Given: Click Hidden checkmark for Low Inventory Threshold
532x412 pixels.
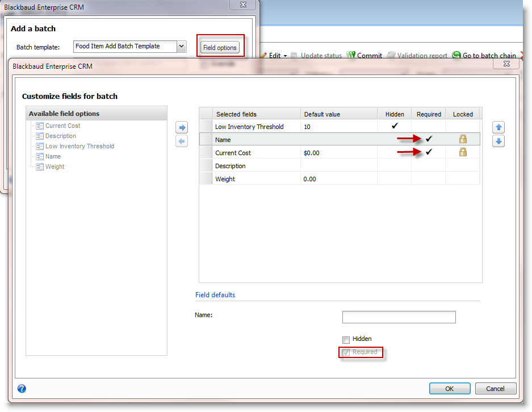Looking at the screenshot, I should click(395, 126).
